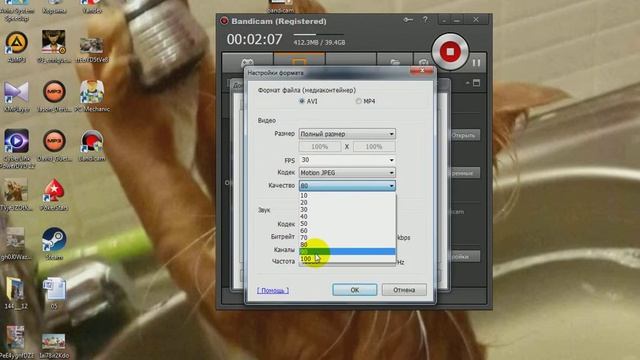Viewport: 640px width, 360px height.
Task: Open the FPS dropdown showing 30
Action: (347, 160)
